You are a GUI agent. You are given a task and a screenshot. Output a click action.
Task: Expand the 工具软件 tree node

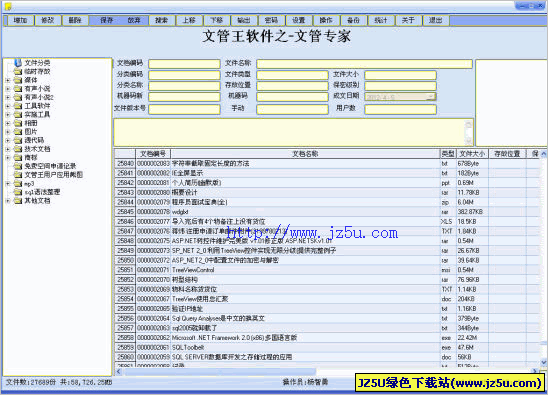tap(8, 106)
